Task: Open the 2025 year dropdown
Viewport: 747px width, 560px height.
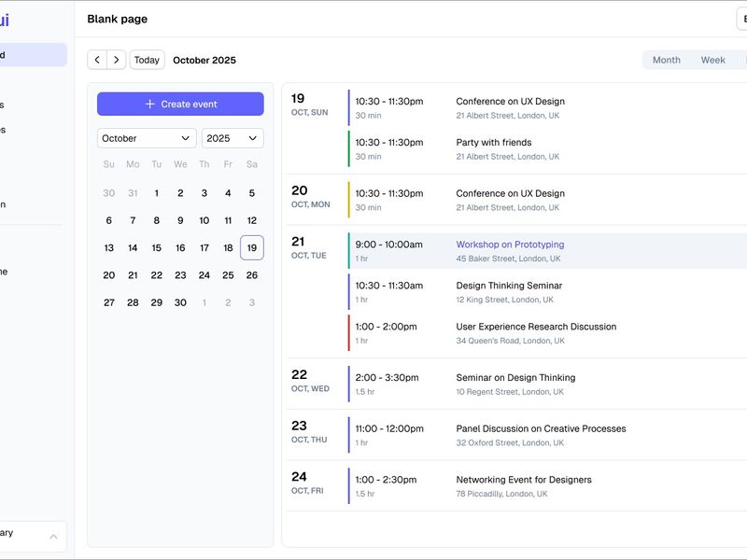Action: tap(232, 138)
